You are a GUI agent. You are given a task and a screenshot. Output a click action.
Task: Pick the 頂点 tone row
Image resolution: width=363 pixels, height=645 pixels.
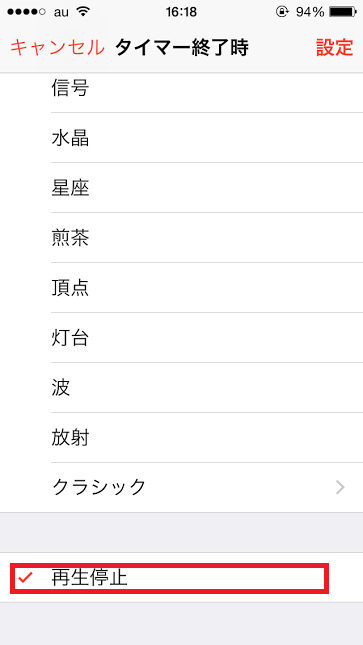click(x=182, y=288)
